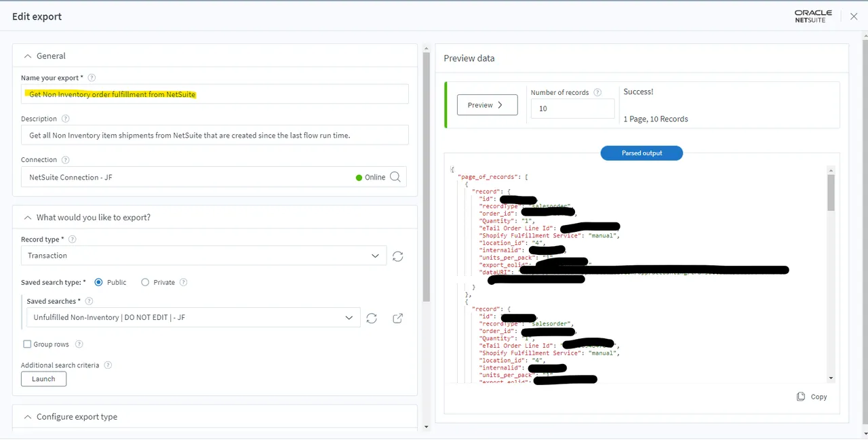Refresh the Saved searches list
This screenshot has width=868, height=440.
pyautogui.click(x=372, y=318)
